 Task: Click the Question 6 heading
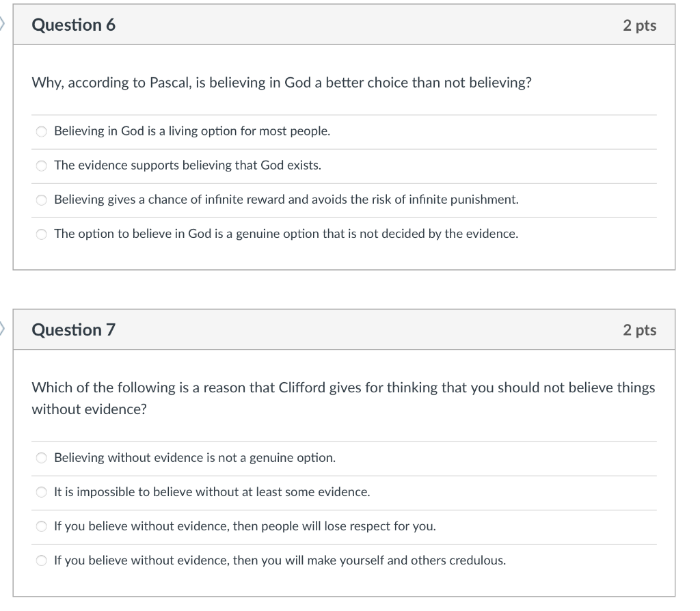(x=72, y=25)
